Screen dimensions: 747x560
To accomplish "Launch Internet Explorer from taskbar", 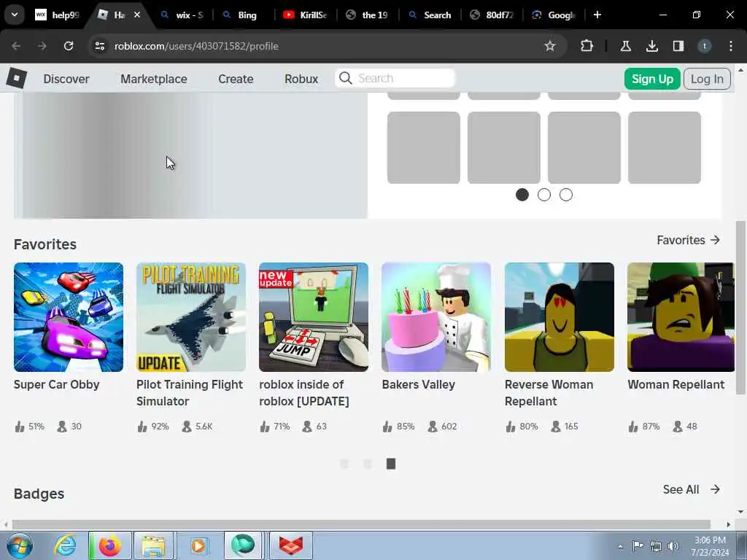I will (x=64, y=545).
